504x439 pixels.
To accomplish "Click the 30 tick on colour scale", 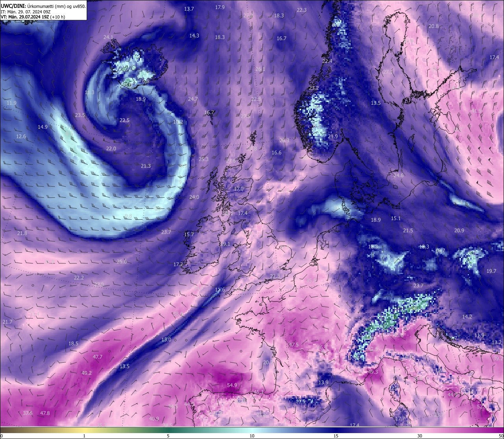I will click(420, 436).
